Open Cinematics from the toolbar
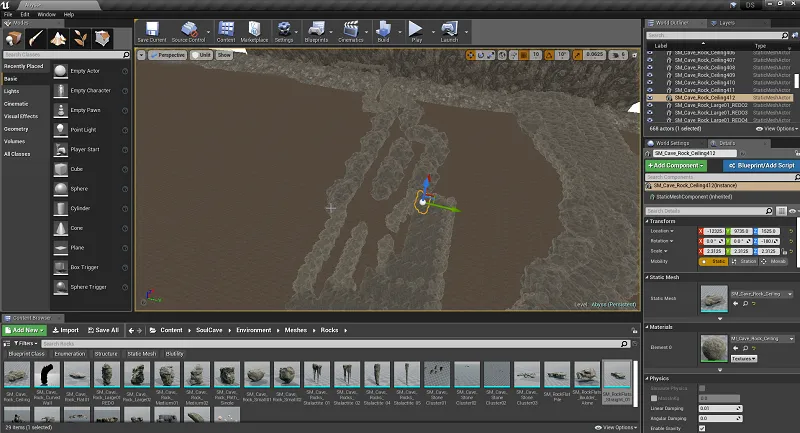The width and height of the screenshot is (800, 433). pyautogui.click(x=351, y=32)
